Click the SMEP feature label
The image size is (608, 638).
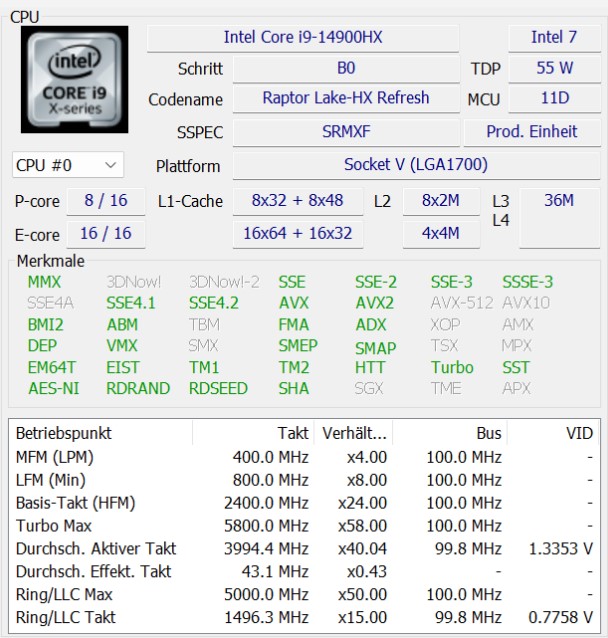point(298,346)
